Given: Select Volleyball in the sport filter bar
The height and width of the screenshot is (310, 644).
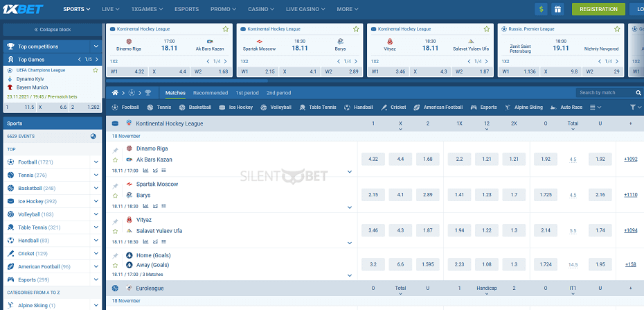Looking at the screenshot, I should pyautogui.click(x=276, y=107).
